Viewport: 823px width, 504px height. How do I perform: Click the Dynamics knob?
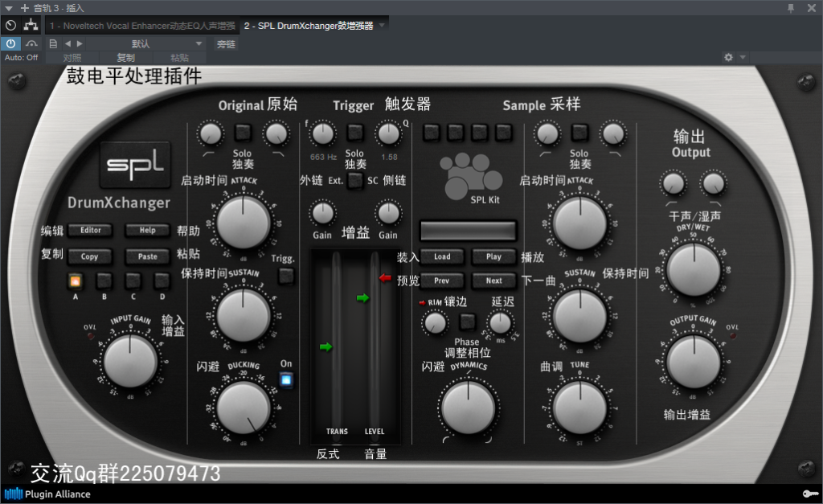pos(468,408)
